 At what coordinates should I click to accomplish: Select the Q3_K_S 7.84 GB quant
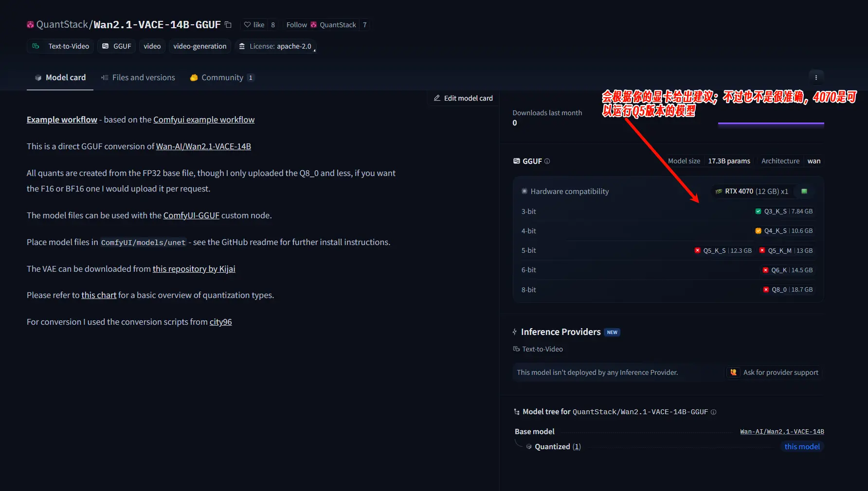click(x=784, y=211)
